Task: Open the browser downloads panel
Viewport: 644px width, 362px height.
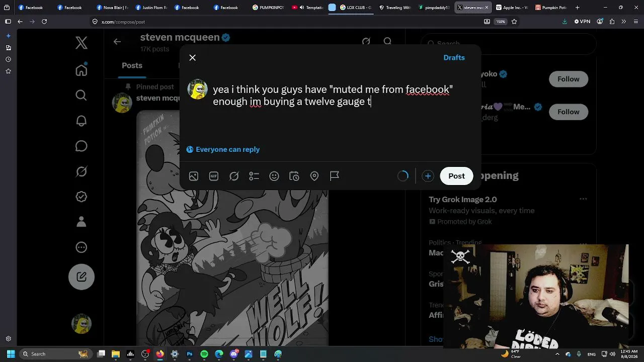Action: click(x=565, y=22)
